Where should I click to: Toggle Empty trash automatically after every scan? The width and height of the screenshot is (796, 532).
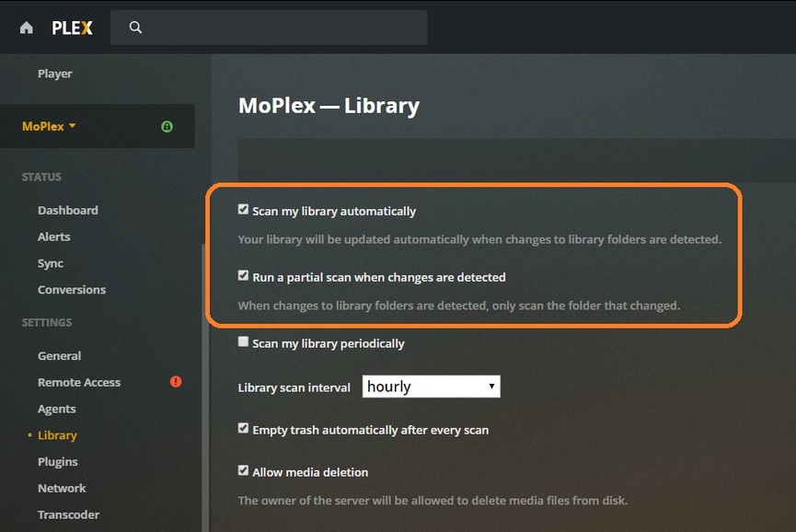(x=243, y=428)
